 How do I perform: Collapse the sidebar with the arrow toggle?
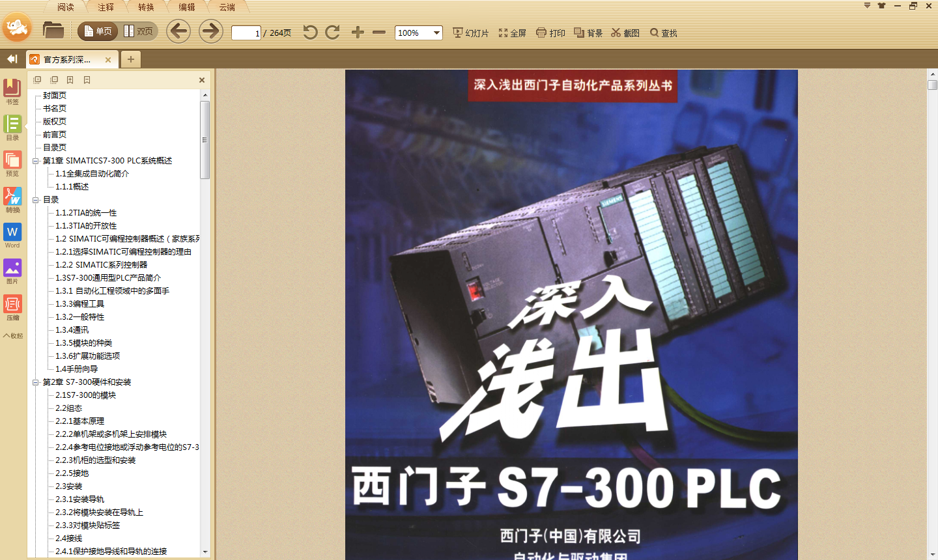coord(12,59)
